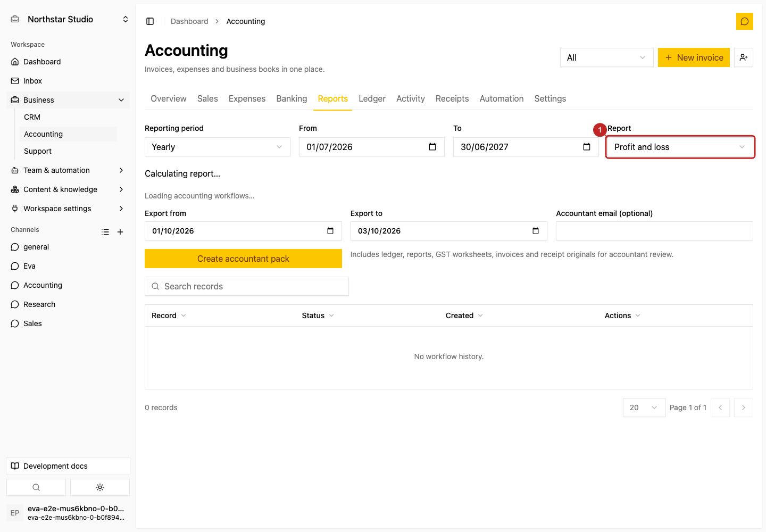Screen dimensions: 766x532
Task: Open the Export from calendar picker
Action: pyautogui.click(x=330, y=231)
